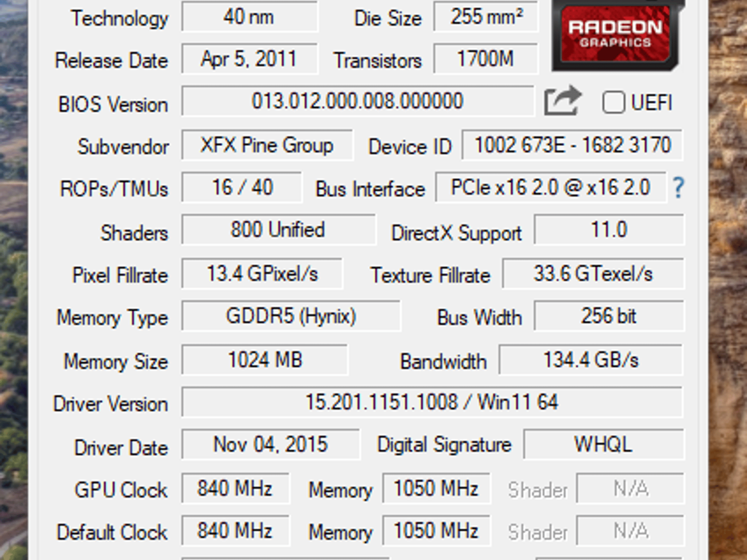Click the DirectX Support label

456,233
